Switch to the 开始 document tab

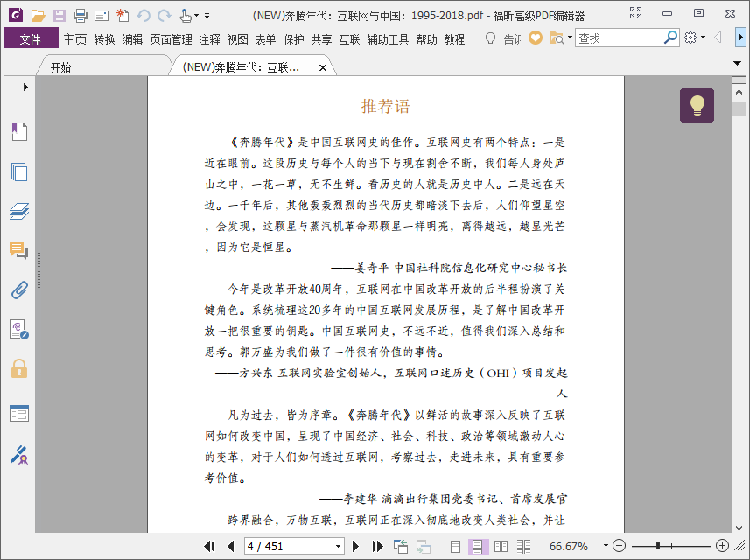pos(60,67)
